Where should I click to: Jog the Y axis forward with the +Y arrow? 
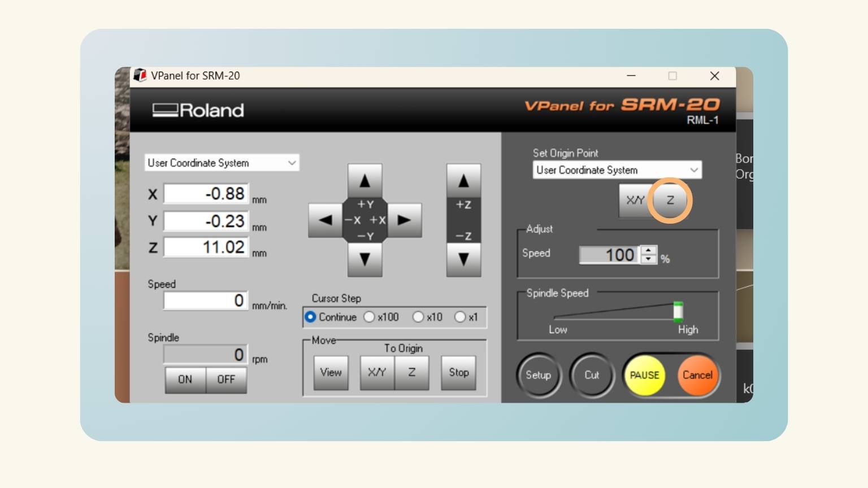[364, 181]
